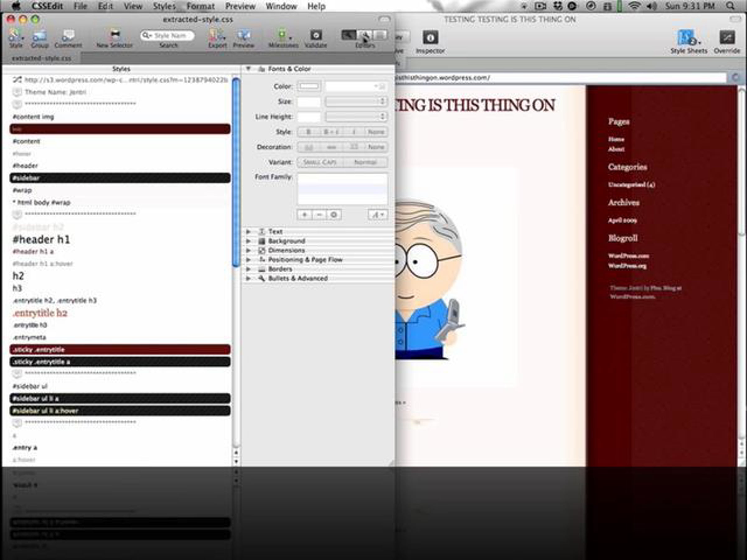Click WordPress.com blogroll link
The image size is (747, 560).
(628, 256)
